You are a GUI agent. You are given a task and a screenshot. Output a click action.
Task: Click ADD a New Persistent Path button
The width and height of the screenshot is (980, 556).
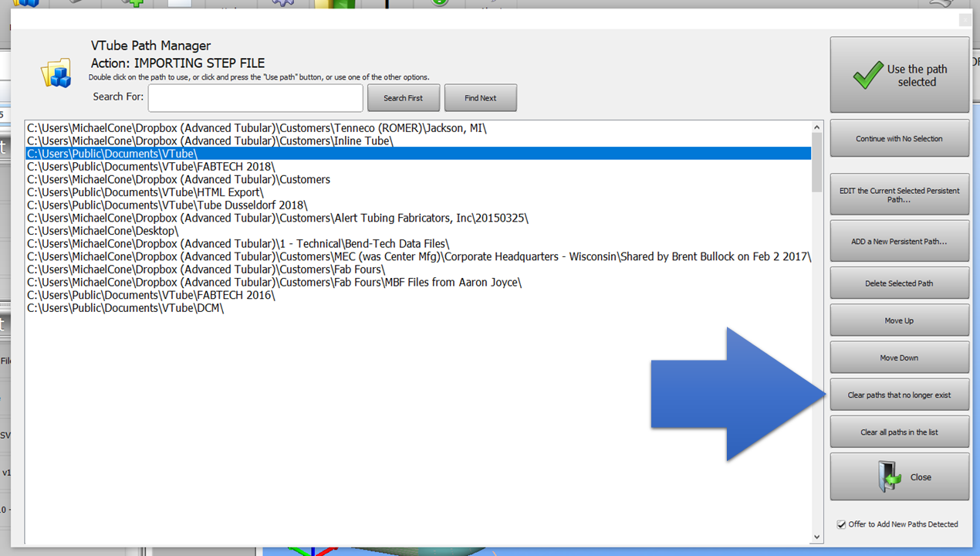tap(899, 242)
